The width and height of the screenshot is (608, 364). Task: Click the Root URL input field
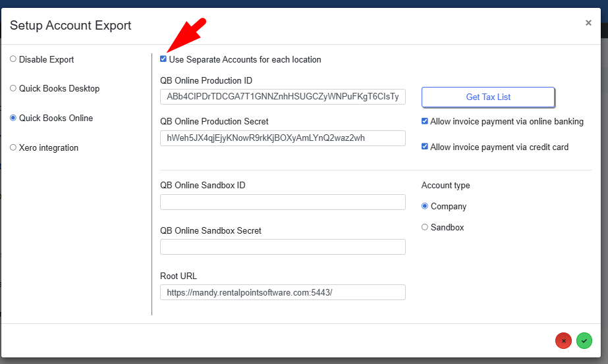click(283, 292)
